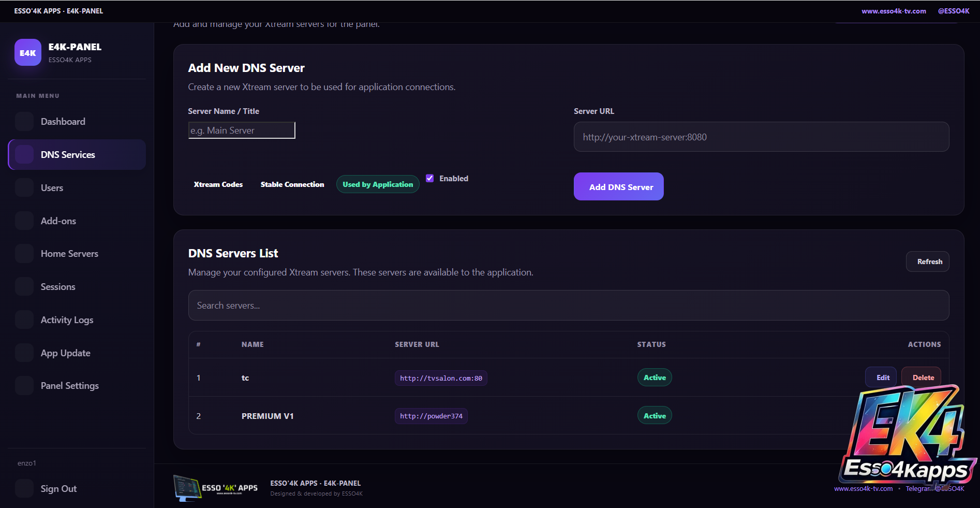Edit the tc server entry
This screenshot has width=980, height=508.
(x=881, y=378)
